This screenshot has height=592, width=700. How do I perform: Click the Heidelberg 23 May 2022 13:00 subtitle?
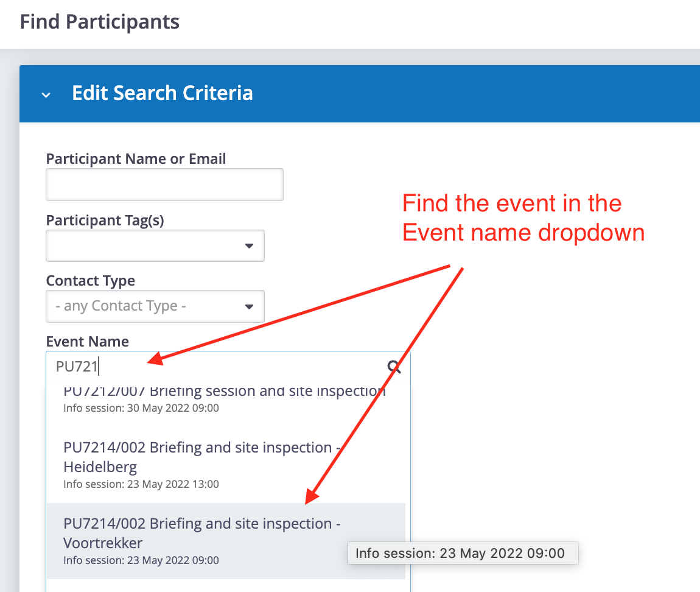coord(141,484)
